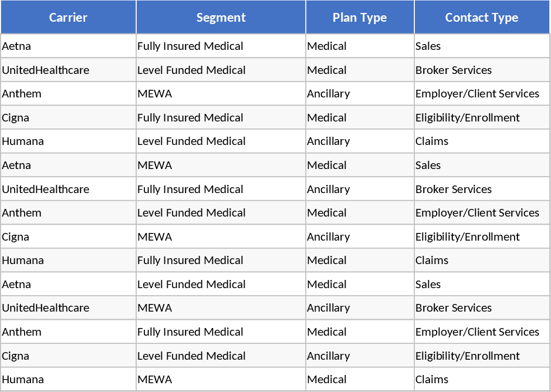Select Level Funded Medical in the Cigna row
The image size is (551, 392).
191,356
